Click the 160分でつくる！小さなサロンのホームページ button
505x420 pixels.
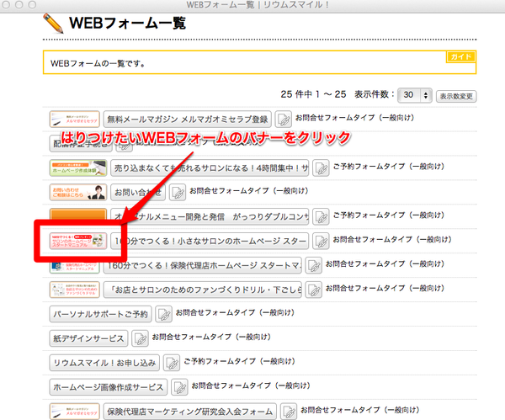(210, 241)
